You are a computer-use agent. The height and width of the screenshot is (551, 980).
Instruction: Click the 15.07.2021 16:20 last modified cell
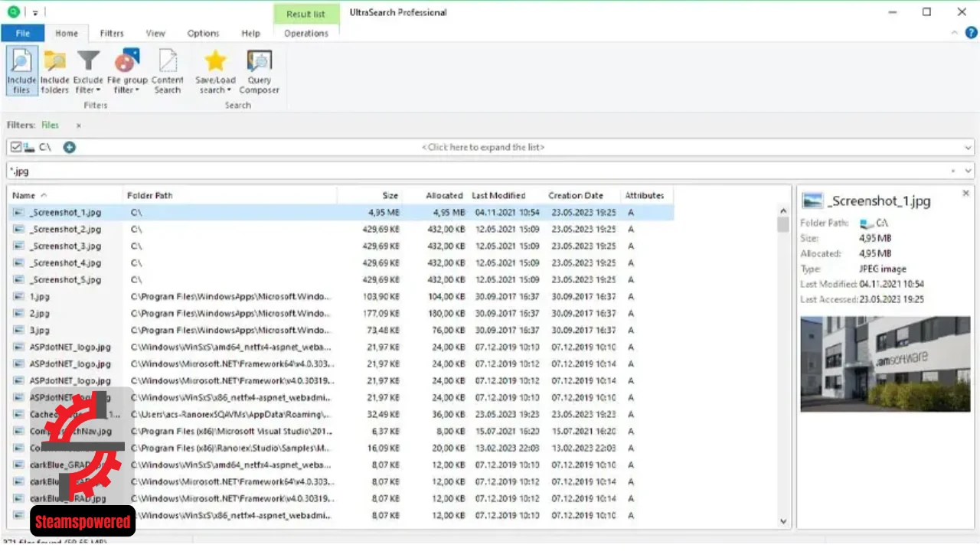507,432
